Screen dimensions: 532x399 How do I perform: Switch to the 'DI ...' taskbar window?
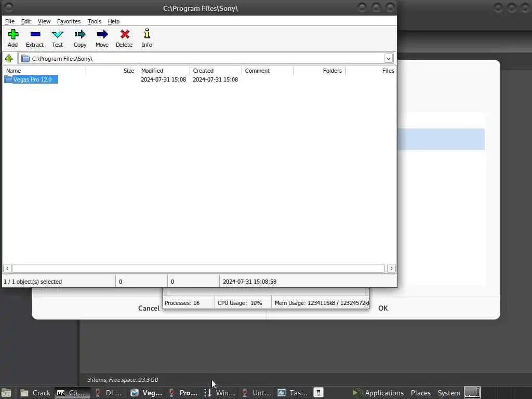pos(109,393)
